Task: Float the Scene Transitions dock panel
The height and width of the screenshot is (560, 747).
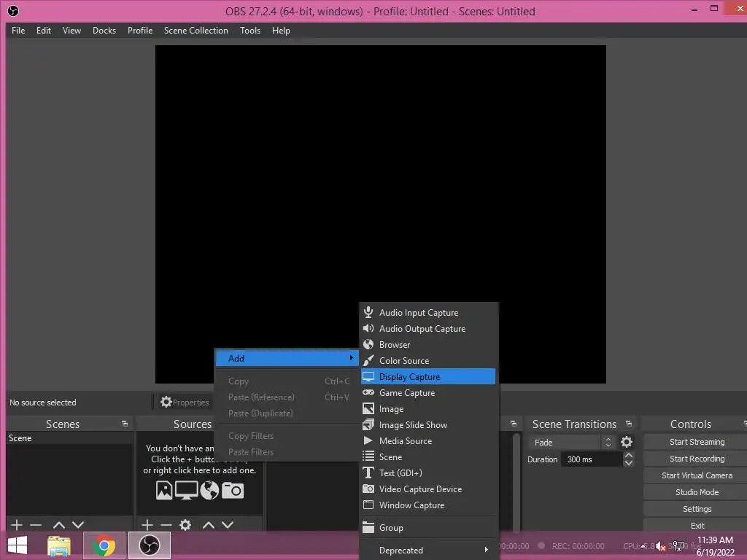Action: (629, 424)
